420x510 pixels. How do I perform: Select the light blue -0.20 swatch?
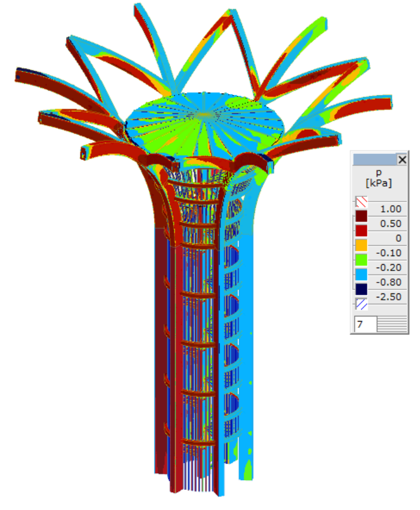click(361, 275)
